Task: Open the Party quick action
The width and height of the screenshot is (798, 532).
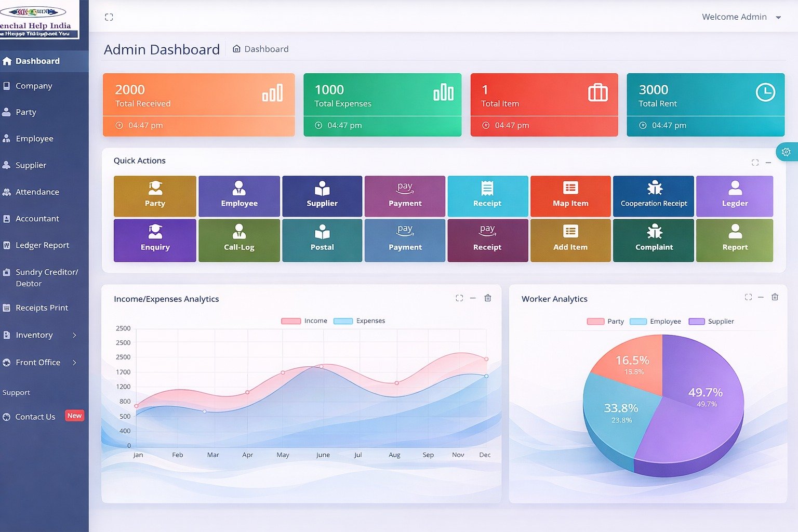Action: pyautogui.click(x=154, y=196)
